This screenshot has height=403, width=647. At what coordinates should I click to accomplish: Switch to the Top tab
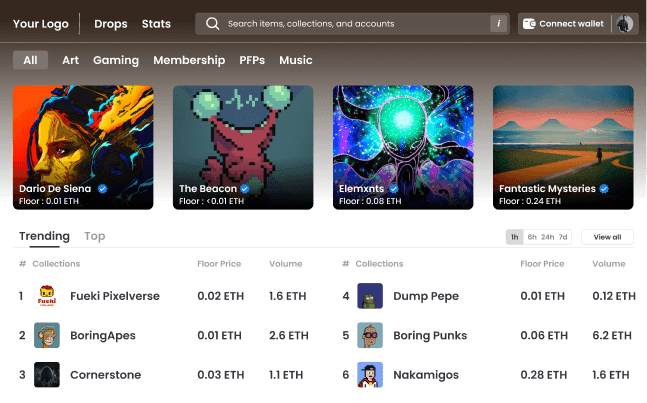(94, 236)
